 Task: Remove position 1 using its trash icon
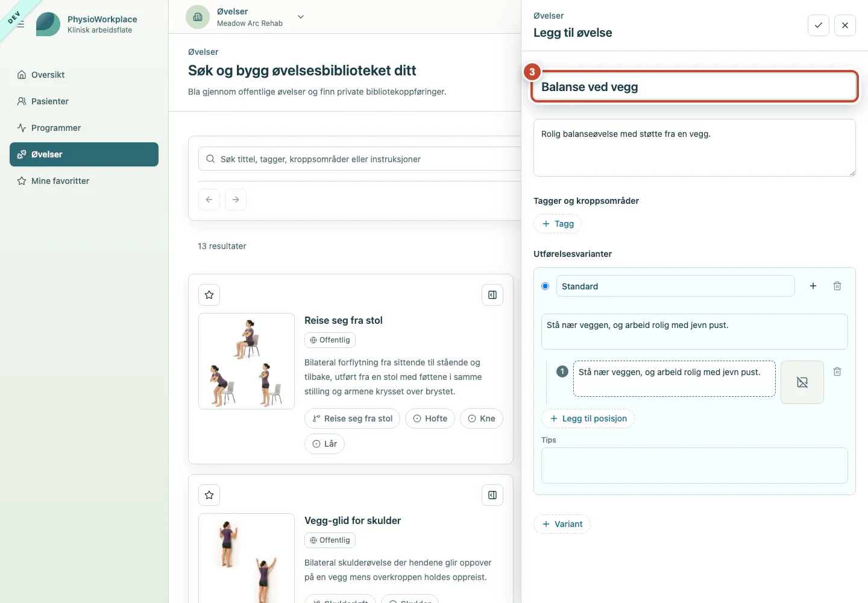(837, 371)
